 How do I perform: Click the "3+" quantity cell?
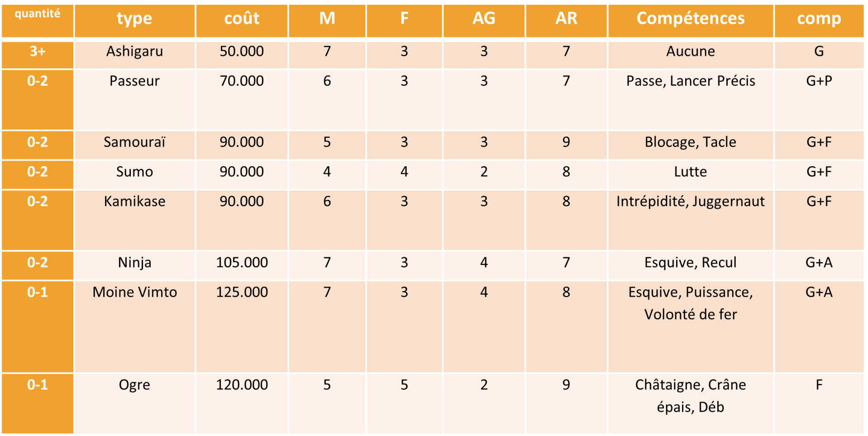tap(38, 52)
